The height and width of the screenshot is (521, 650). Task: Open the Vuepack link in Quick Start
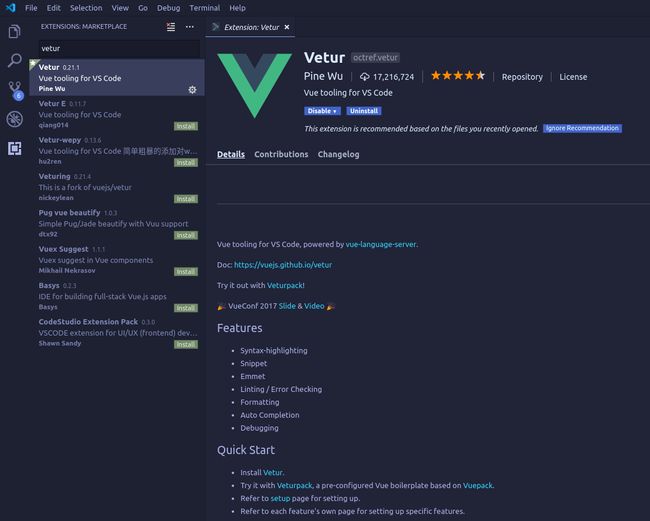[x=478, y=485]
